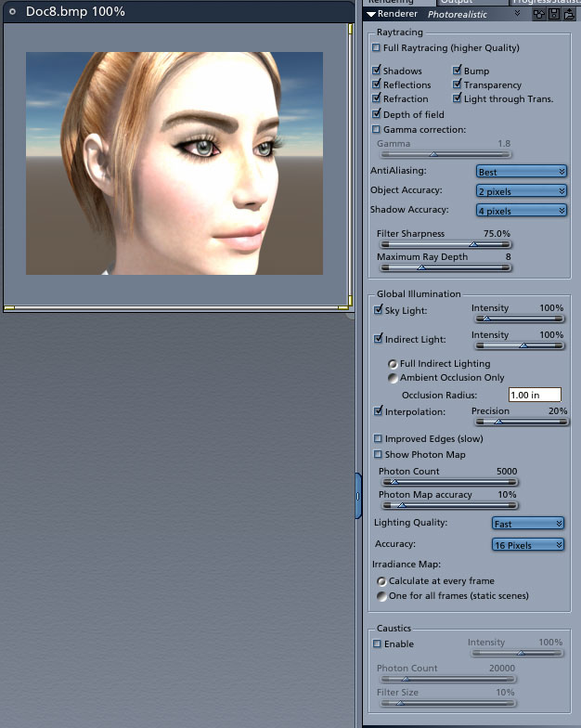581x728 pixels.
Task: Disable the Reflections checkbox
Action: [377, 84]
